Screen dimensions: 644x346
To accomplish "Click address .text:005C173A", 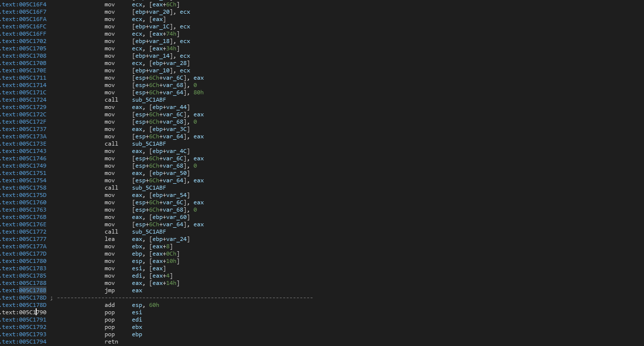I will click(x=23, y=136).
